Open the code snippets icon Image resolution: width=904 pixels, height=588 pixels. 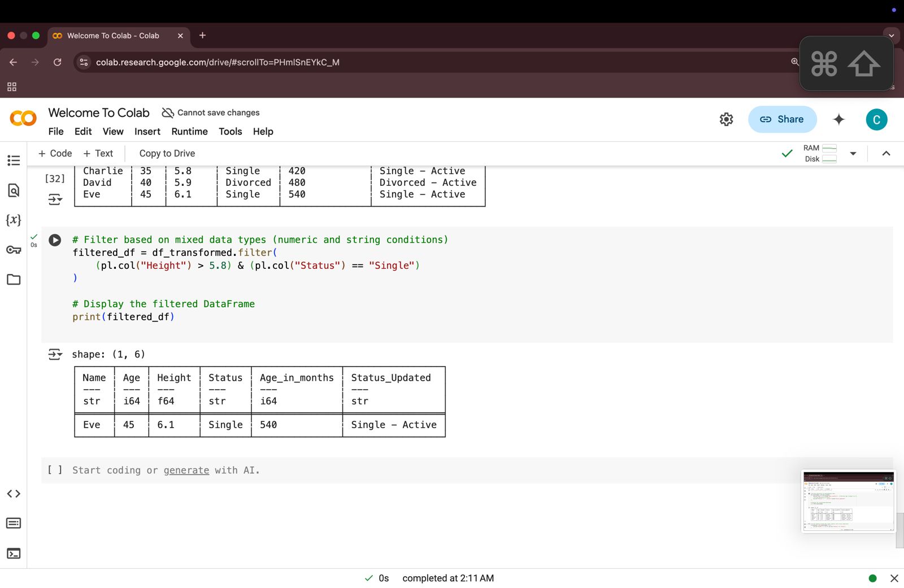coord(14,494)
